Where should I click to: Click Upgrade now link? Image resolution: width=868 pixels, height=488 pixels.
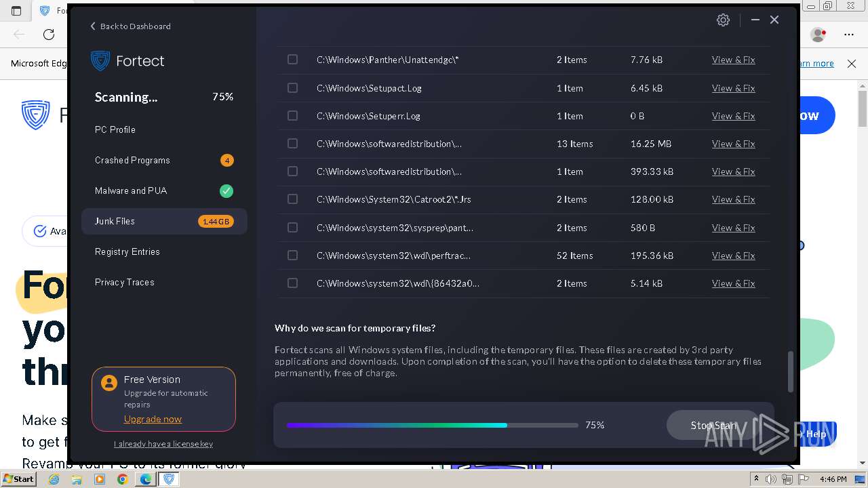(153, 420)
